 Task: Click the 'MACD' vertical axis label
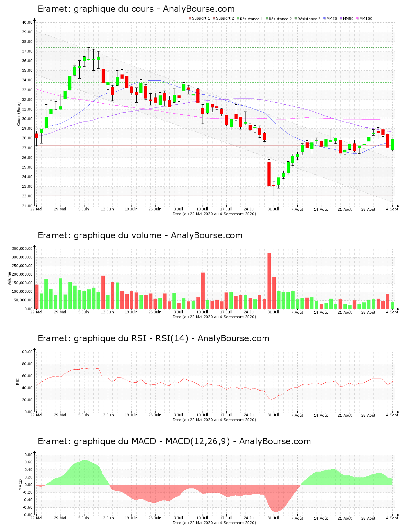(x=20, y=485)
